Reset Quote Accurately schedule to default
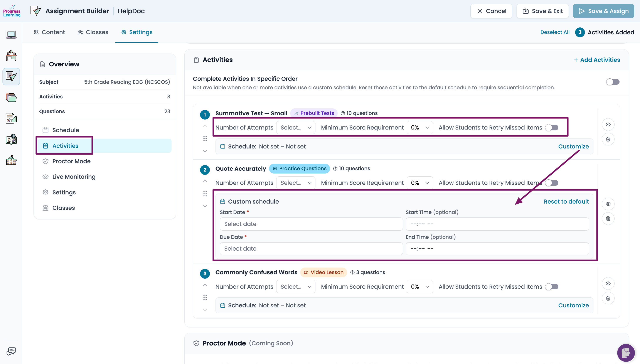This screenshot has height=364, width=640. (566, 202)
